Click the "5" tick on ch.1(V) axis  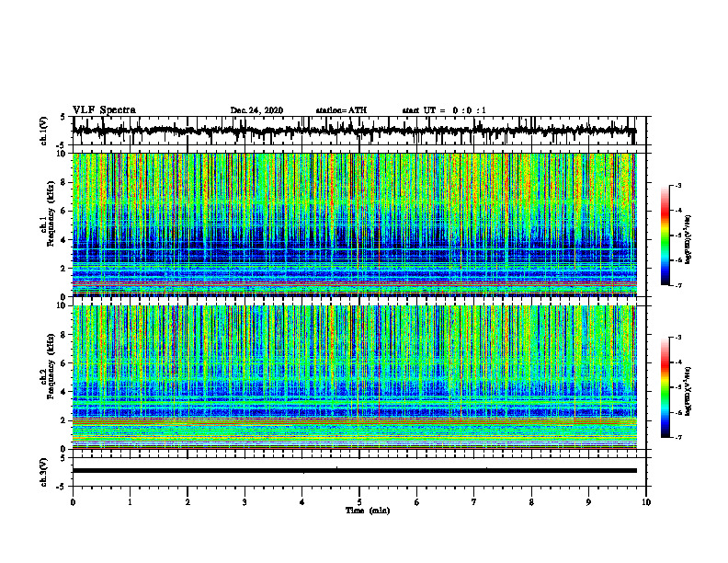pyautogui.click(x=63, y=118)
